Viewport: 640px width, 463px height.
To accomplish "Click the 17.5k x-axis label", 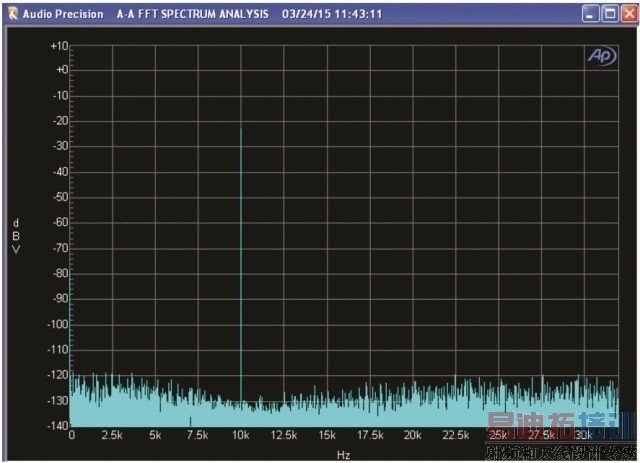I will tap(370, 435).
